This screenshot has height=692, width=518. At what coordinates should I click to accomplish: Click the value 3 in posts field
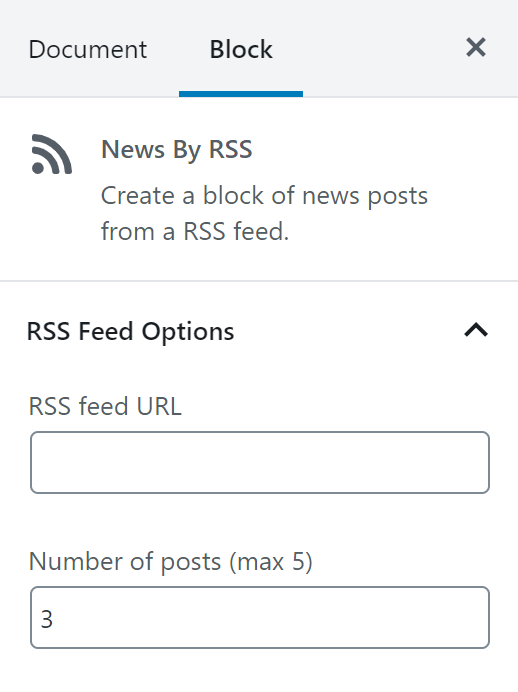pos(47,619)
